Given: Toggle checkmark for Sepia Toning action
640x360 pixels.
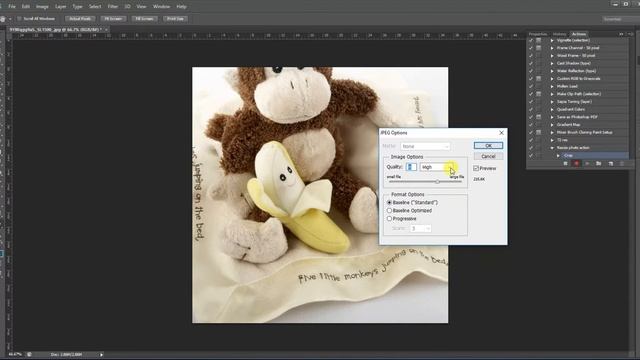Looking at the screenshot, I should [x=531, y=102].
